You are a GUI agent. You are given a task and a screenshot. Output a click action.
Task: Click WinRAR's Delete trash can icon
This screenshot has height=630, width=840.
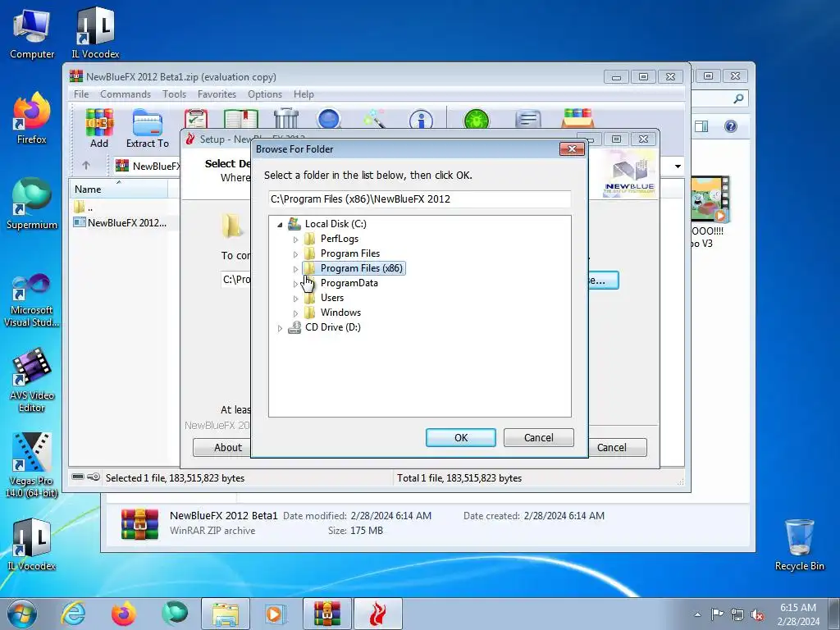tap(286, 119)
